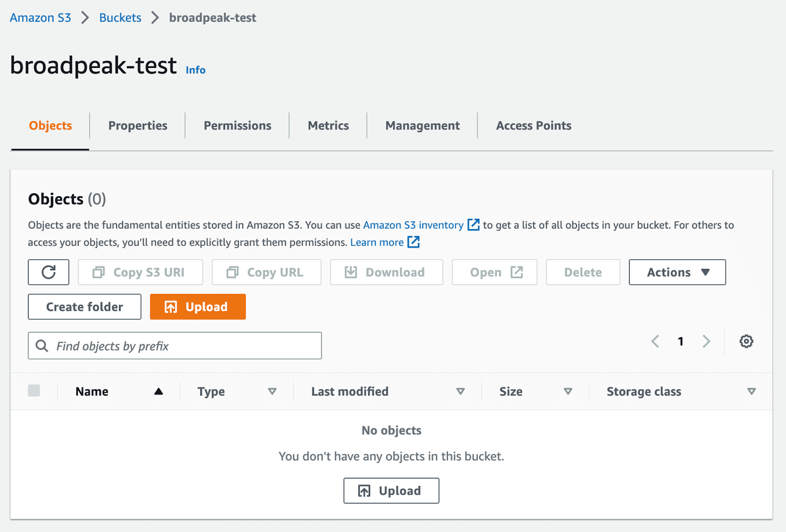Click the Copy URL button
The image size is (786, 532).
point(266,272)
